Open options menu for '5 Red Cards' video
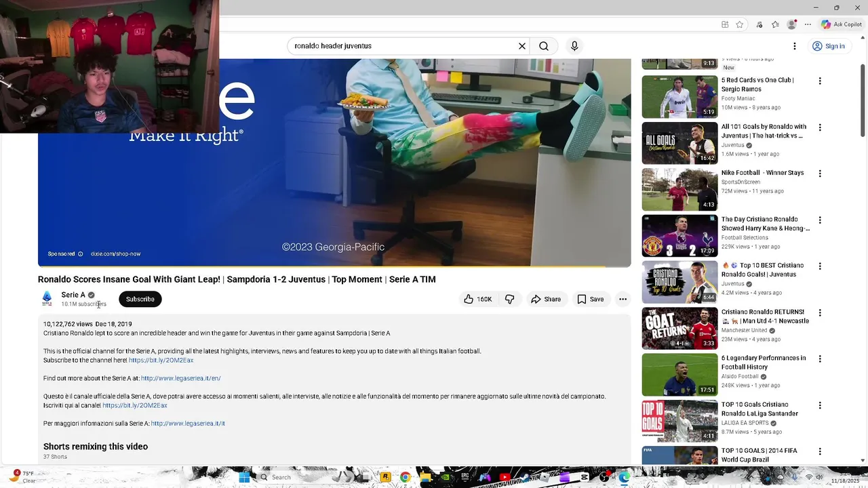Screen dimensions: 868x488 tap(820, 81)
